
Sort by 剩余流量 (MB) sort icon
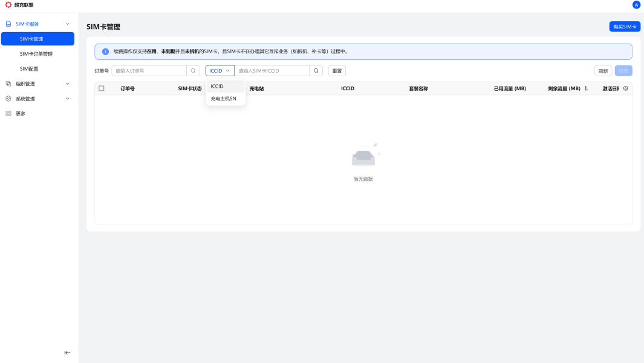586,88
